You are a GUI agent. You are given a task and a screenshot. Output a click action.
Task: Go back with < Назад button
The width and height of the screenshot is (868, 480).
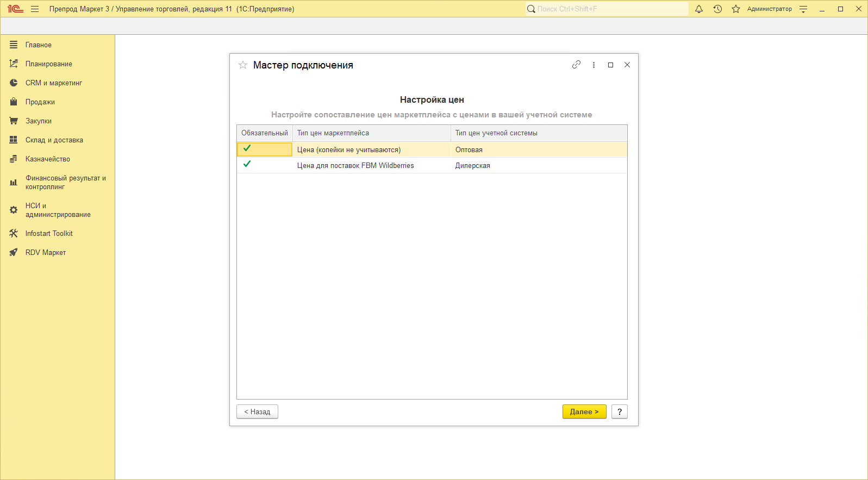click(257, 412)
